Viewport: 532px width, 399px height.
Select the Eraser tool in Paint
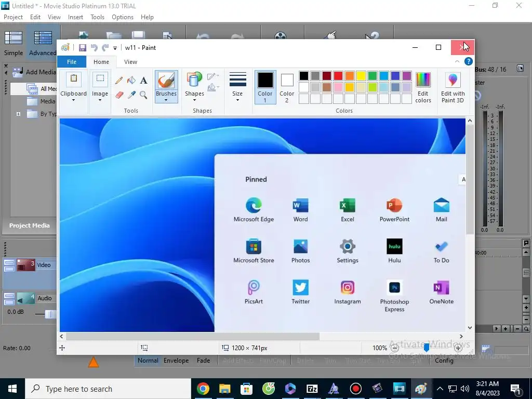point(119,95)
